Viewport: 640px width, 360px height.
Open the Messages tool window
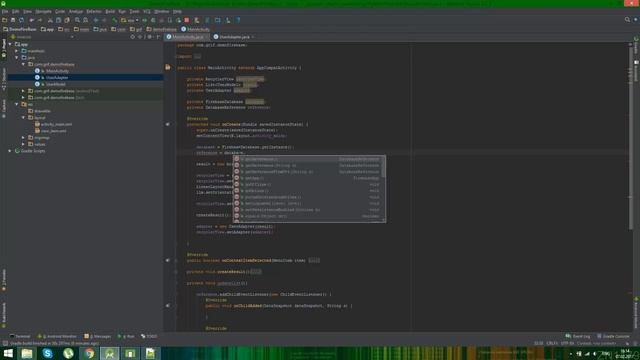pos(98,336)
